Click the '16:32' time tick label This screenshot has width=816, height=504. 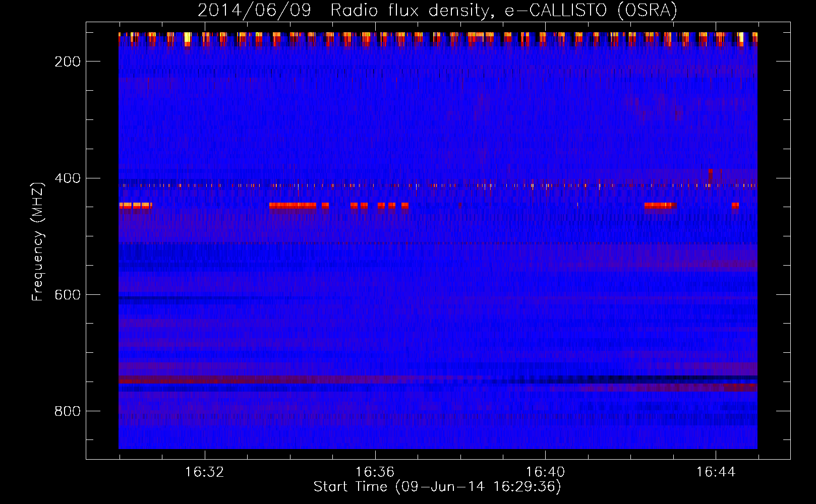(204, 472)
